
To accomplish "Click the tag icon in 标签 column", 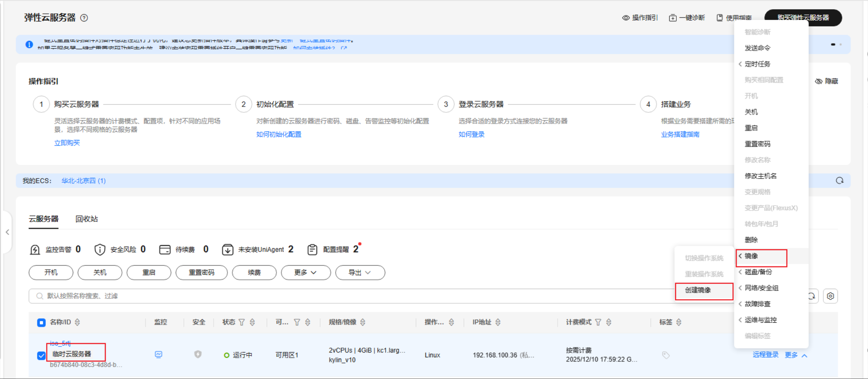I will [x=666, y=355].
